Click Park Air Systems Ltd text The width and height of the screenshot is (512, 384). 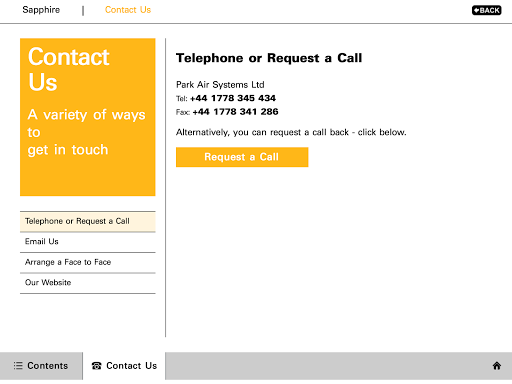pos(220,85)
